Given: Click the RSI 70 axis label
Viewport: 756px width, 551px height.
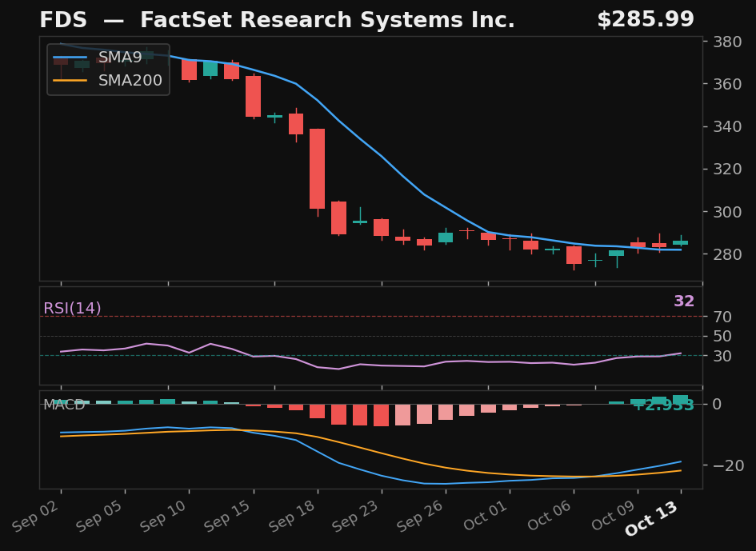Looking at the screenshot, I should point(722,317).
